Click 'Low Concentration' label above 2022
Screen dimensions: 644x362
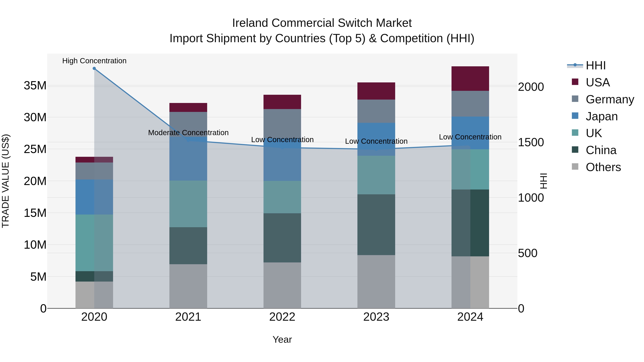282,140
